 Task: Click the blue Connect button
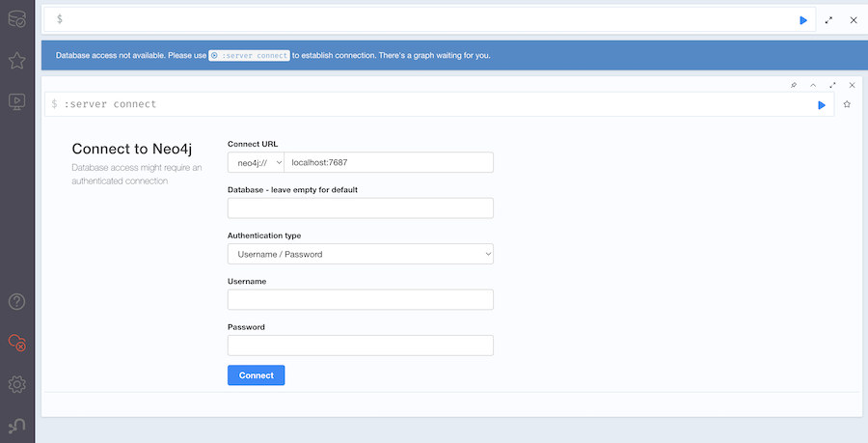click(x=257, y=375)
